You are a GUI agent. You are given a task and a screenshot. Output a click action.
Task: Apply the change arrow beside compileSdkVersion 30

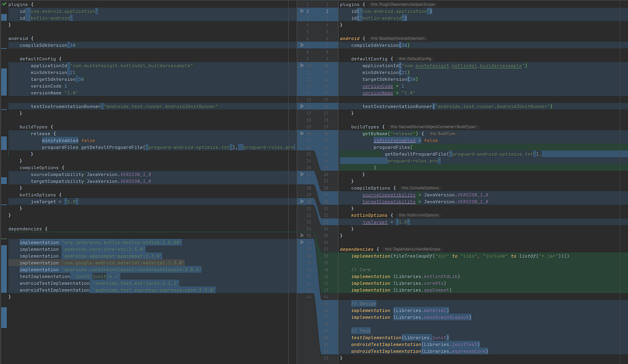pyautogui.click(x=302, y=45)
